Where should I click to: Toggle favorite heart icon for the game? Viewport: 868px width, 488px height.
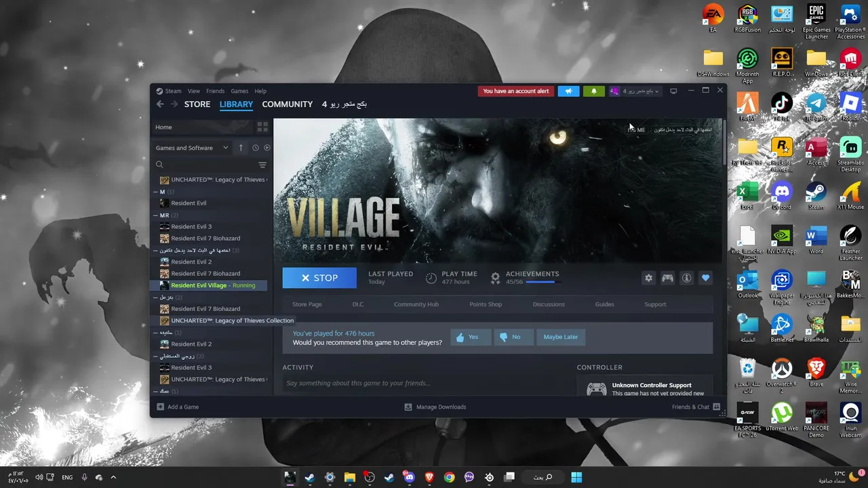click(x=706, y=278)
